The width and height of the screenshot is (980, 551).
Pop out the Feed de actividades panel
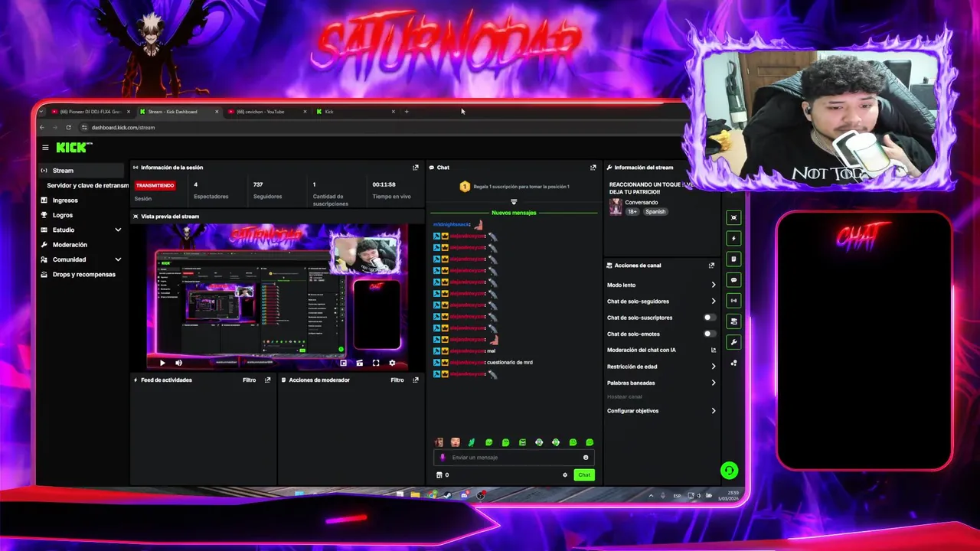[267, 380]
